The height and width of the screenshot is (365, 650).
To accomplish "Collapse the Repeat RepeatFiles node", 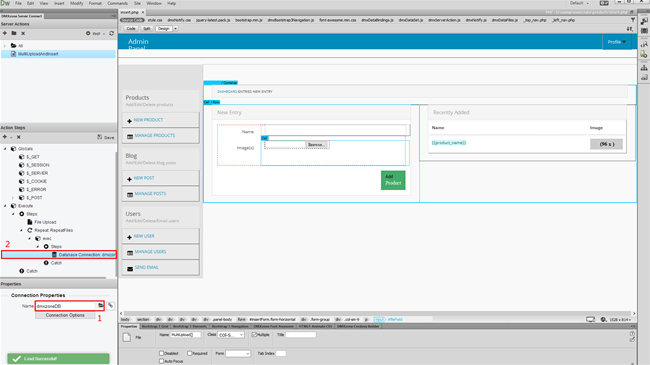I will [22, 230].
